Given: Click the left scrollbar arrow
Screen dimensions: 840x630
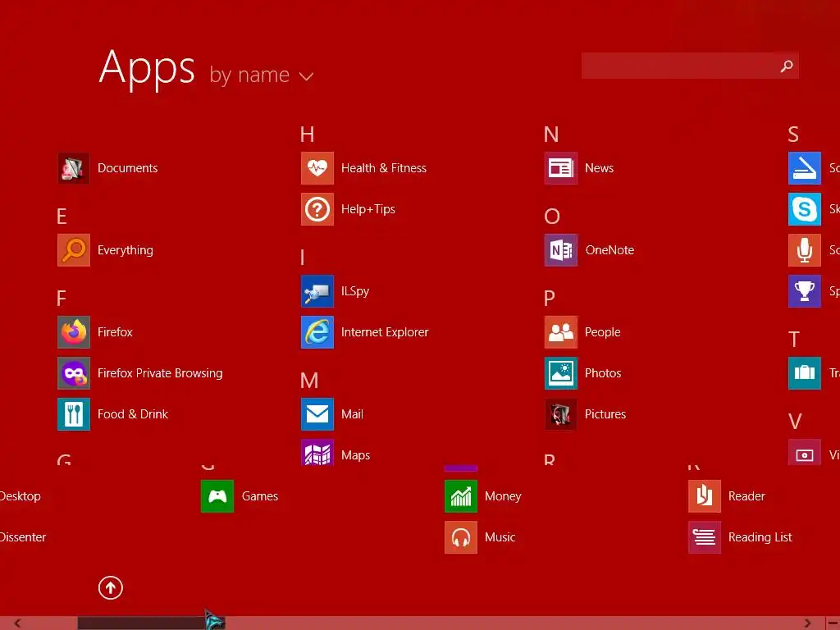Looking at the screenshot, I should point(17,623).
